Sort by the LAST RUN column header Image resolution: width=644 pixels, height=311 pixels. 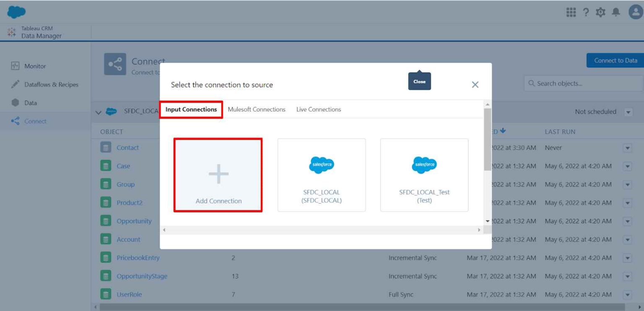(560, 132)
